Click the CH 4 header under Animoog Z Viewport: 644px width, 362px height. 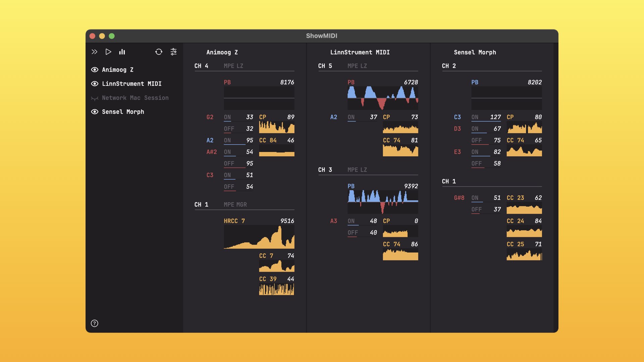(x=201, y=66)
